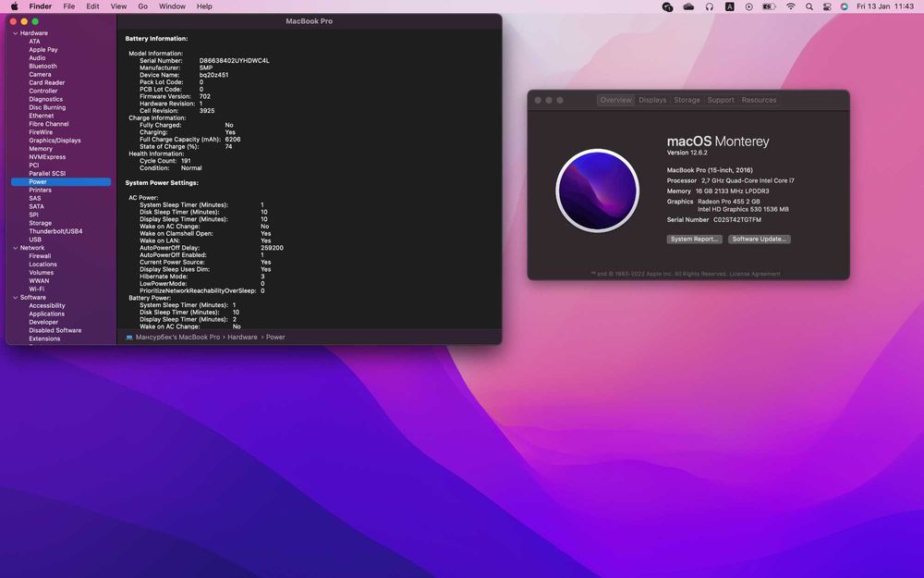Click the Full Charge Capacity value 6206

[x=233, y=140]
